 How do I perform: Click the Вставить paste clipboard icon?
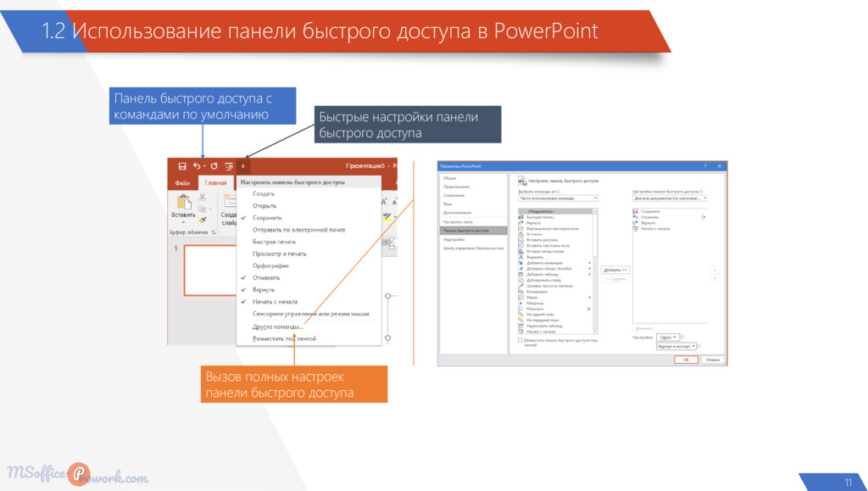click(183, 202)
